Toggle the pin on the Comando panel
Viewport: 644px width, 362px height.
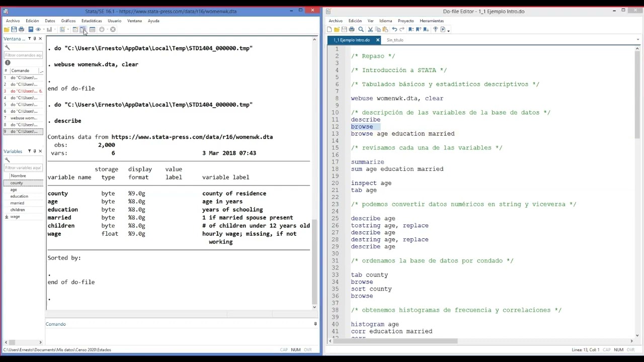tap(315, 324)
